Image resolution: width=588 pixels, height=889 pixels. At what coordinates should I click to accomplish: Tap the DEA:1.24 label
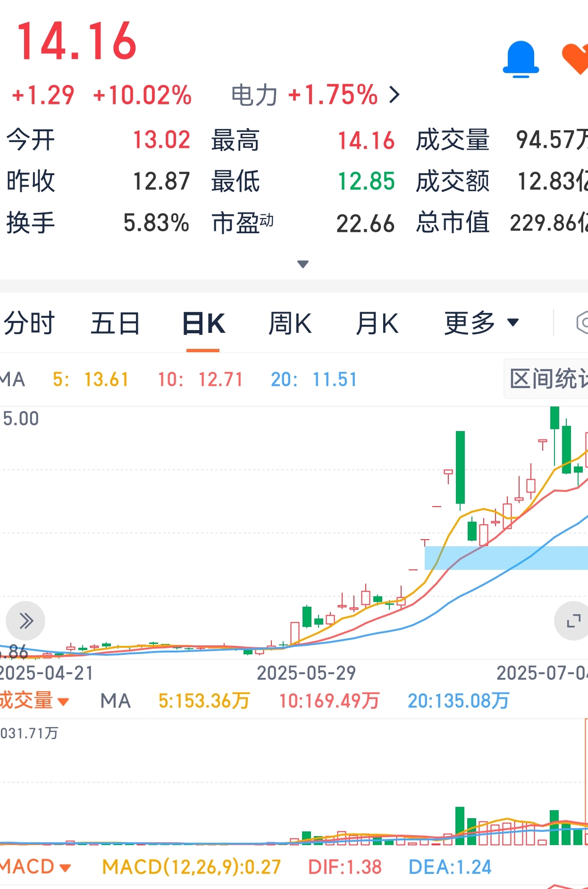tap(450, 867)
